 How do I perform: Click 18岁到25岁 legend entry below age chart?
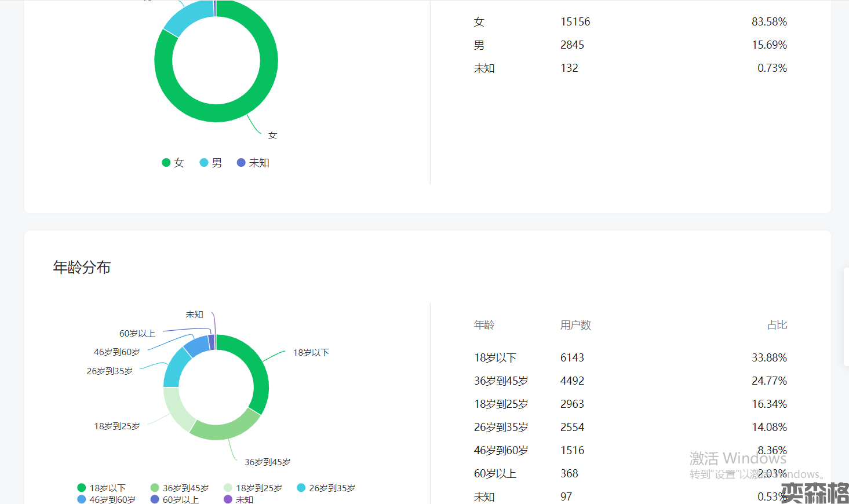(253, 488)
